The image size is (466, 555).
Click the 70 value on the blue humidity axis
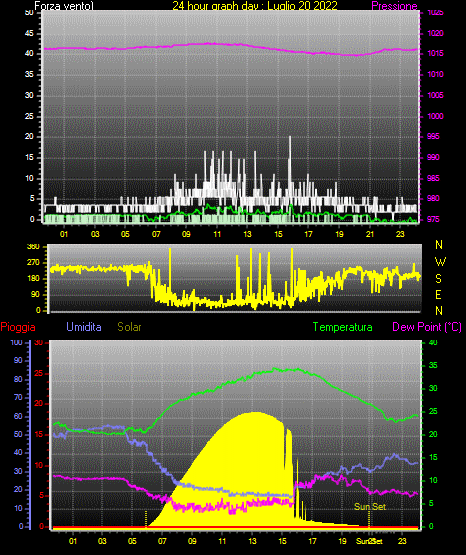[x=18, y=397]
